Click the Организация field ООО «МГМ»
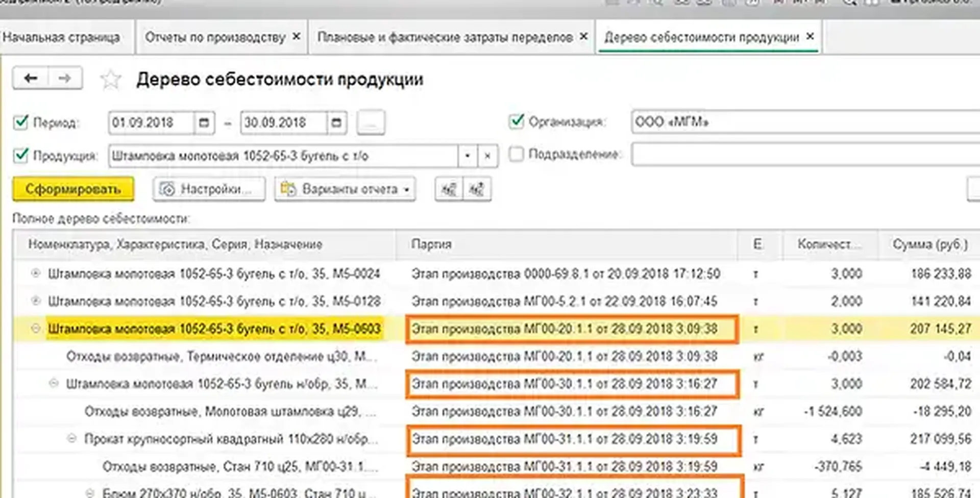The width and height of the screenshot is (980, 498). pos(805,122)
